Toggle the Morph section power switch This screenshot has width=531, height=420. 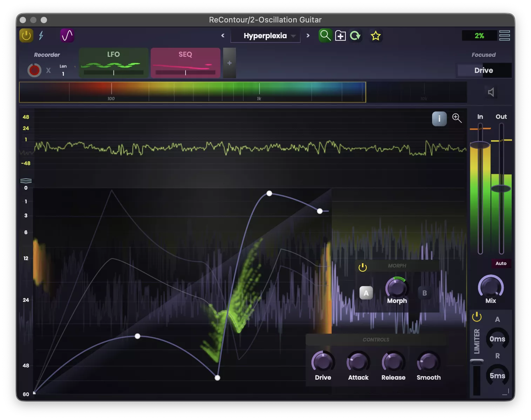tap(363, 267)
